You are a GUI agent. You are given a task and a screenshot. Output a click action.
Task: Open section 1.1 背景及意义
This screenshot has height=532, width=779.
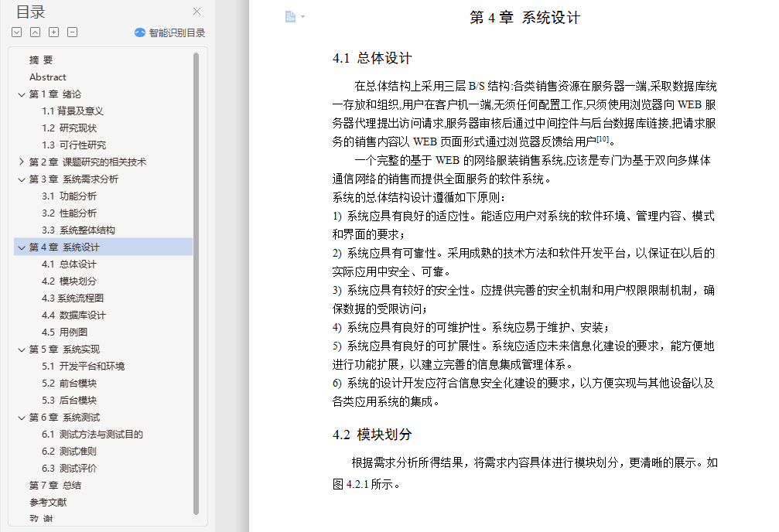pos(73,111)
